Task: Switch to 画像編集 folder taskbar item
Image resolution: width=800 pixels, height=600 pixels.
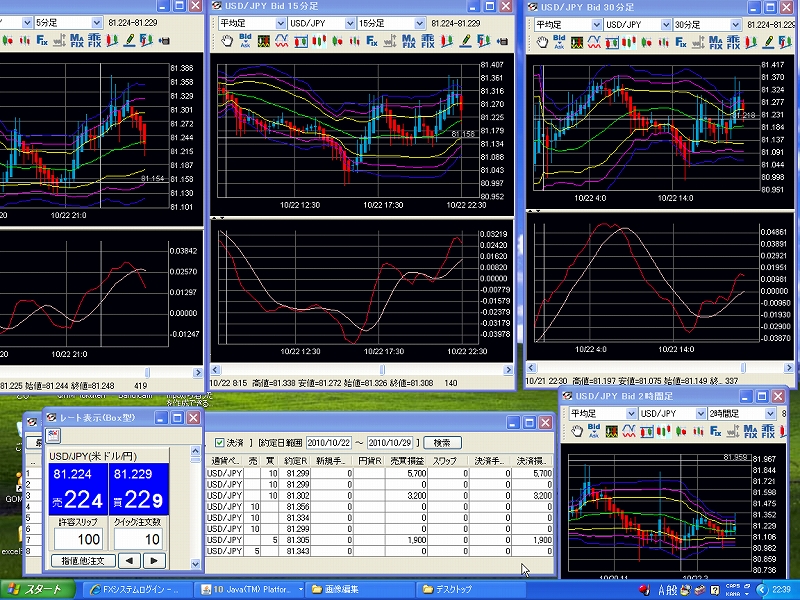Action: point(361,590)
